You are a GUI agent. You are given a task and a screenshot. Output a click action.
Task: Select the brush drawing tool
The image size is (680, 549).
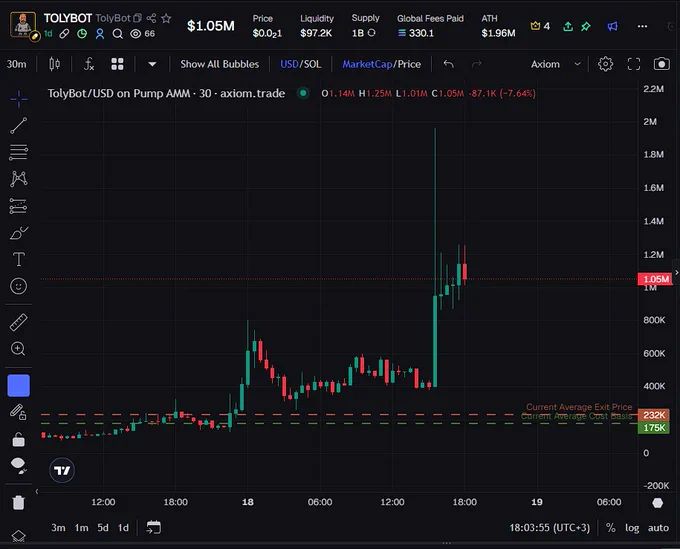(19, 233)
